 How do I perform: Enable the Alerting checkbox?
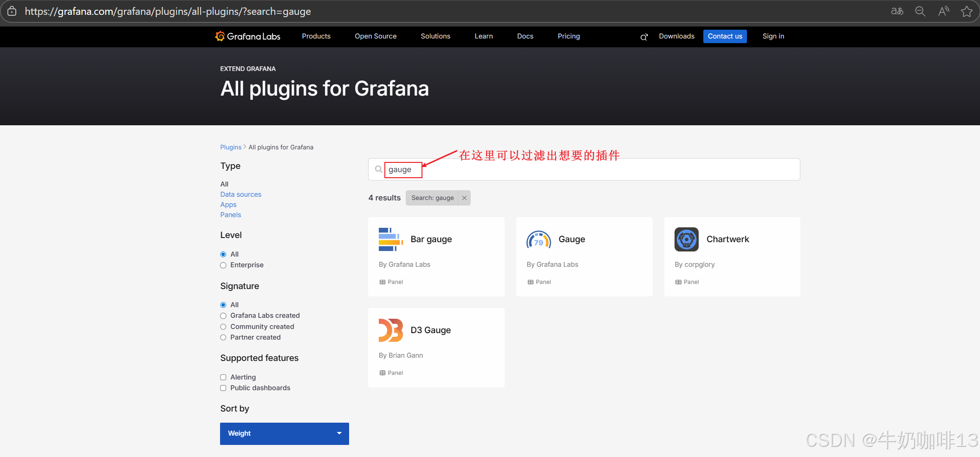tap(223, 377)
